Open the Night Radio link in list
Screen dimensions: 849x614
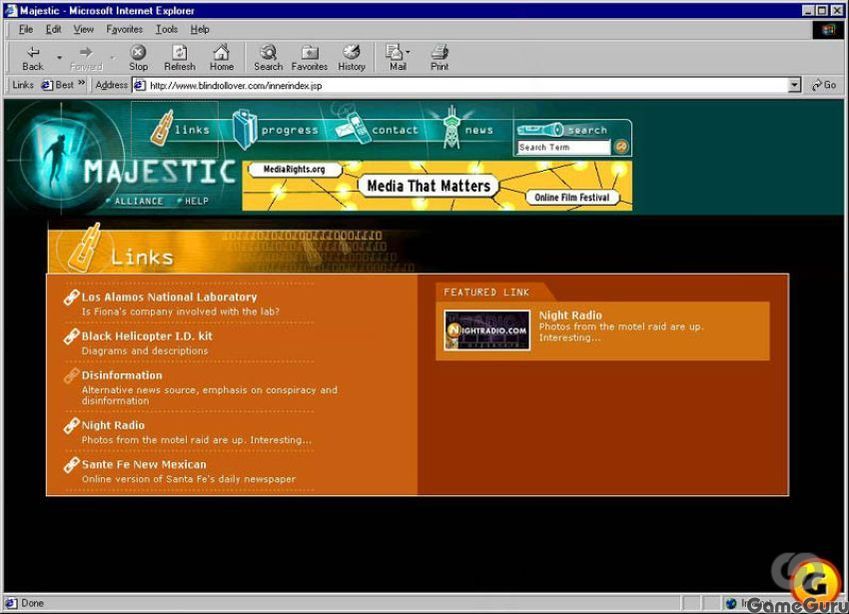(x=113, y=425)
